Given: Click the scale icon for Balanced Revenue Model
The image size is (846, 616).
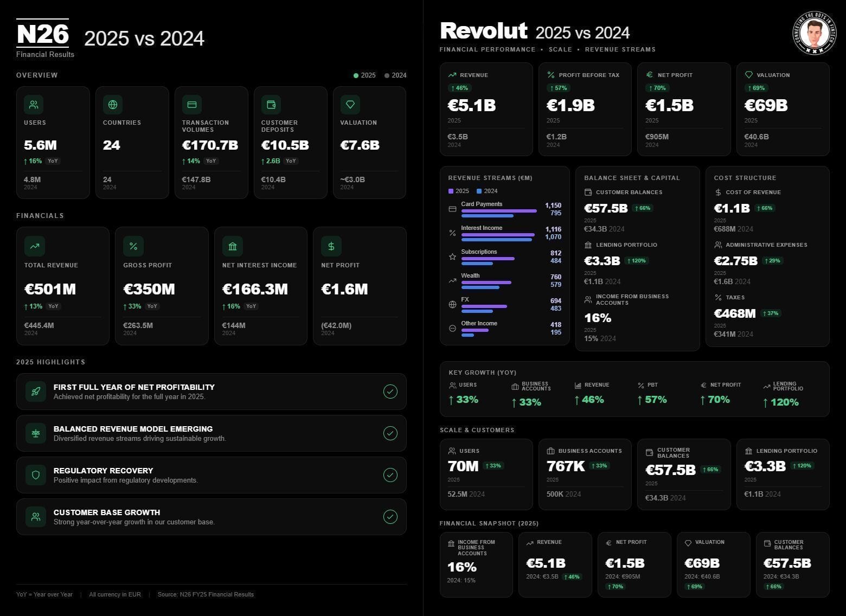Looking at the screenshot, I should click(x=36, y=433).
